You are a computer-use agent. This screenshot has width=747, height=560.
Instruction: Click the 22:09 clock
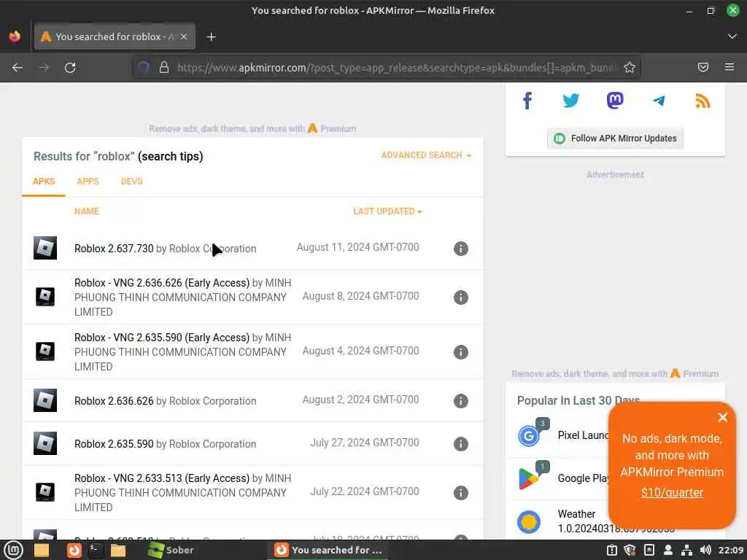click(731, 550)
